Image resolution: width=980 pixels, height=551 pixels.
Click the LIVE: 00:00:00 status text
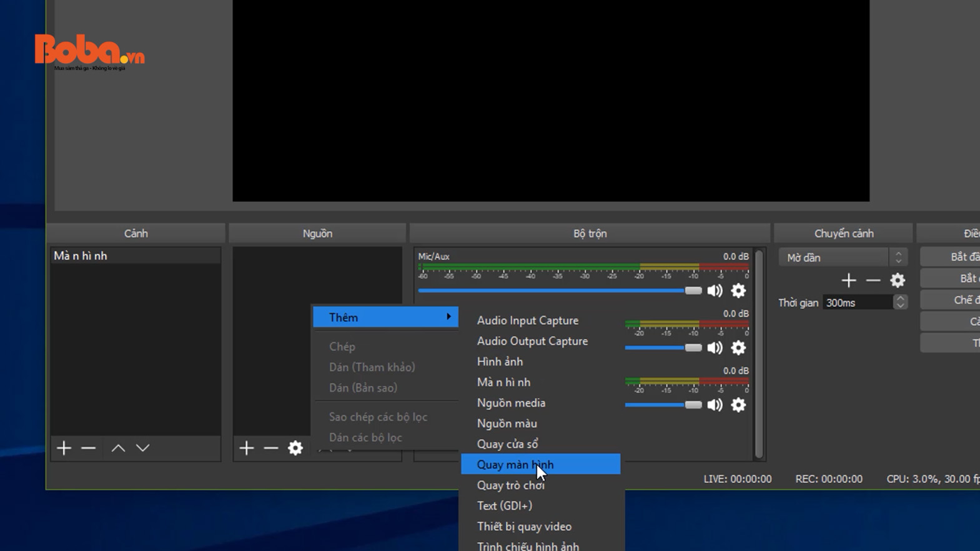(x=738, y=479)
